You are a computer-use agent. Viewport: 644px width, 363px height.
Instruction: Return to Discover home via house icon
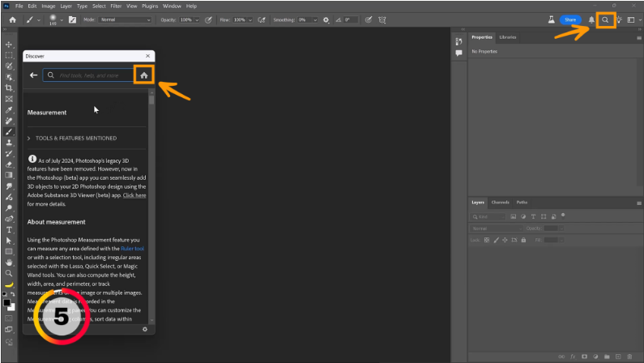pos(143,75)
